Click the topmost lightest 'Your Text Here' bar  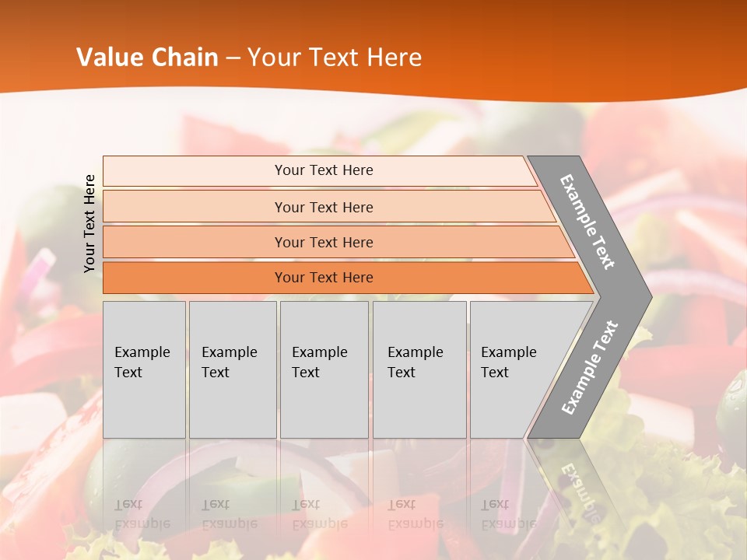(323, 170)
